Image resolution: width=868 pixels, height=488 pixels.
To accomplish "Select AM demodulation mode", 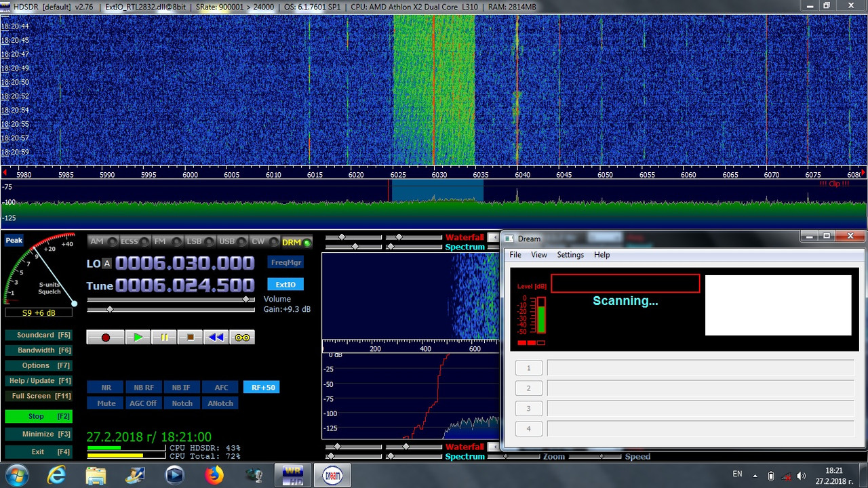I will (102, 241).
